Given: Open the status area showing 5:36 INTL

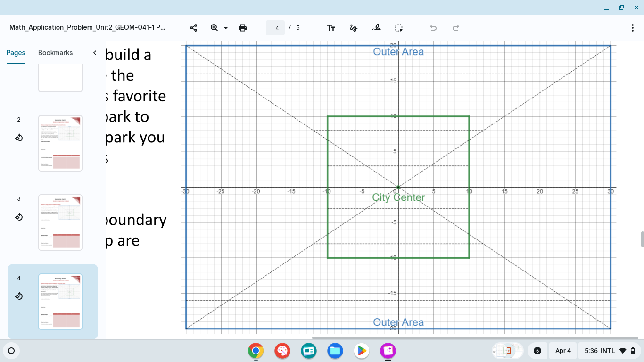Looking at the screenshot, I should pyautogui.click(x=609, y=351).
